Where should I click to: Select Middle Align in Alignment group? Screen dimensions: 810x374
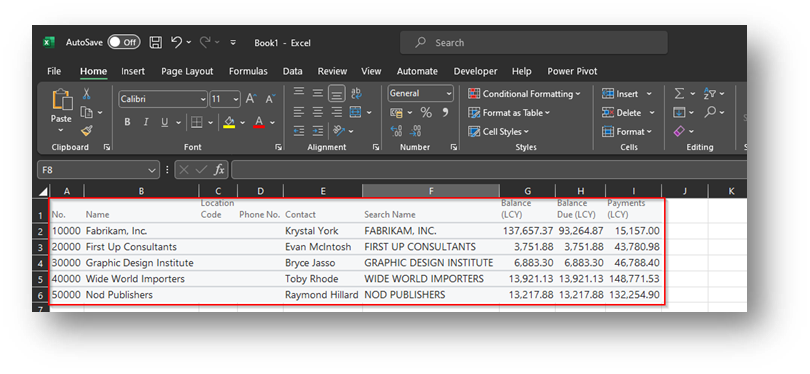point(318,93)
